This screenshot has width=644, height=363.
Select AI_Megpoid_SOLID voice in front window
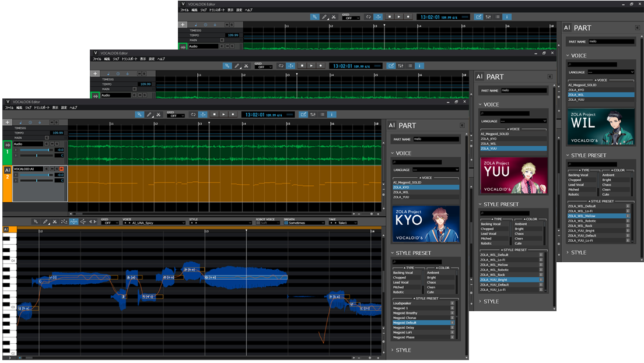426,182
